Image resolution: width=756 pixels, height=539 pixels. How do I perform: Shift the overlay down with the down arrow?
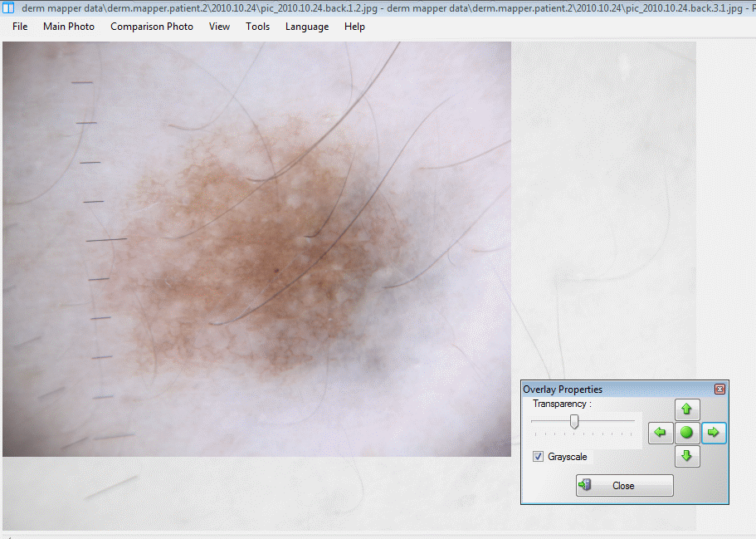coord(686,456)
